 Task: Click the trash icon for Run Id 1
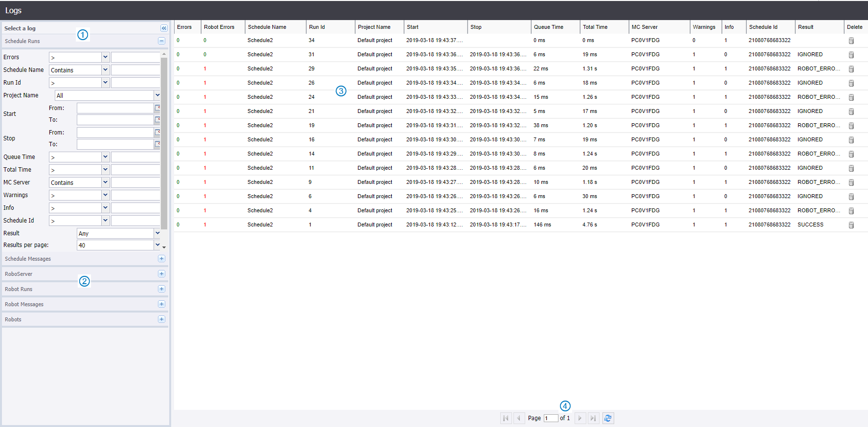coord(851,225)
